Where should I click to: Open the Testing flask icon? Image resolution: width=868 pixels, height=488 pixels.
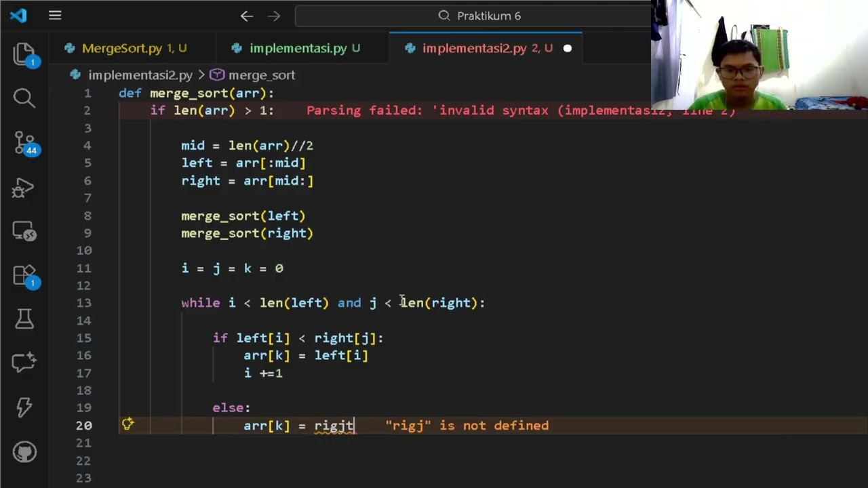tap(24, 319)
